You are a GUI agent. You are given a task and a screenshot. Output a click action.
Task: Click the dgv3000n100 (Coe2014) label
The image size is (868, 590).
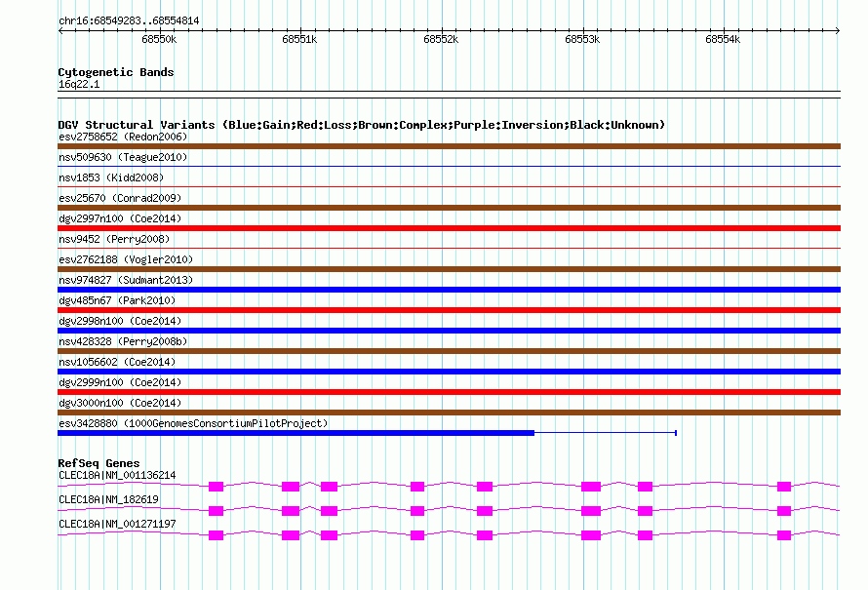(x=120, y=403)
